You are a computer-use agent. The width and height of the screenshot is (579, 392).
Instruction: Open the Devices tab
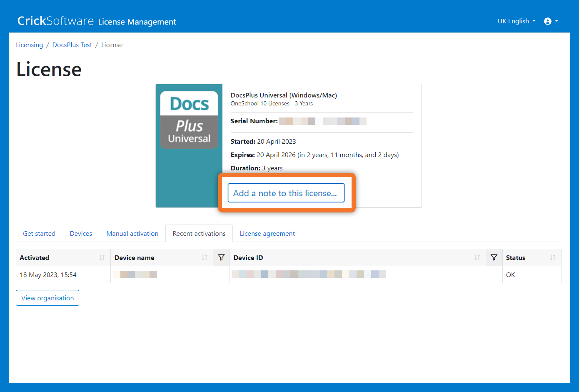click(x=81, y=234)
